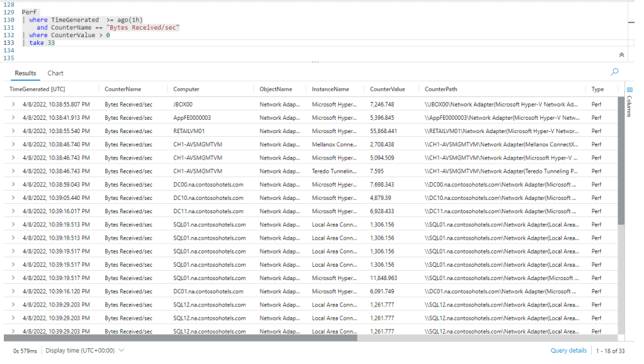Expand the AppFE0000003 result row
Image resolution: width=644 pixels, height=364 pixels.
pos(13,117)
